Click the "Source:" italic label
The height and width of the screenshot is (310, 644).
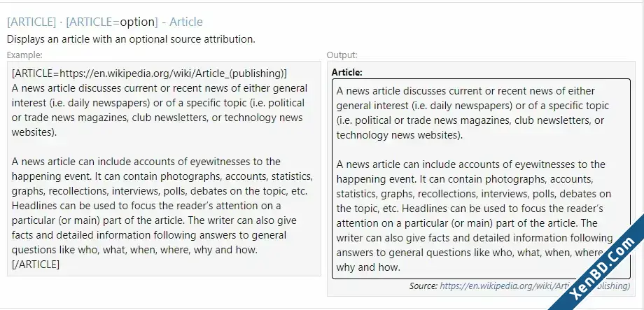[423, 286]
